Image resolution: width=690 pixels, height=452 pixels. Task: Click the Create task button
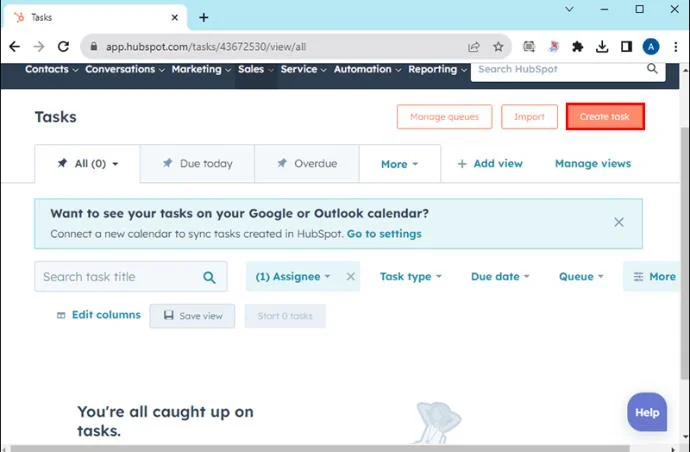tap(605, 117)
